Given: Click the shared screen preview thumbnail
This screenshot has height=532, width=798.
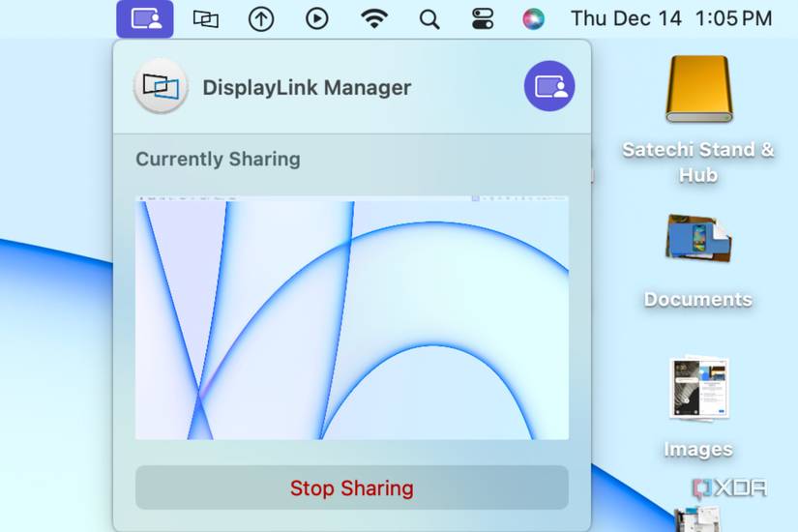Looking at the screenshot, I should coord(352,317).
